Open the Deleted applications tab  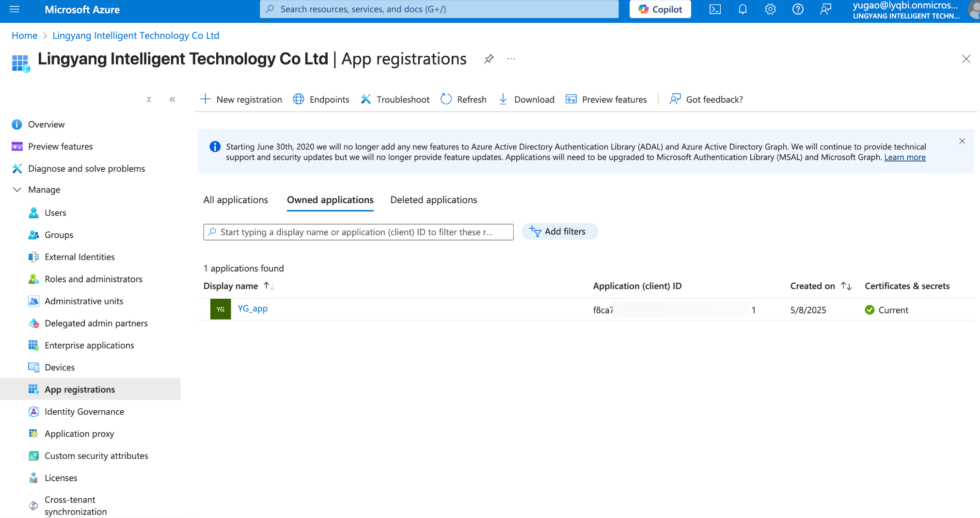[x=434, y=200]
